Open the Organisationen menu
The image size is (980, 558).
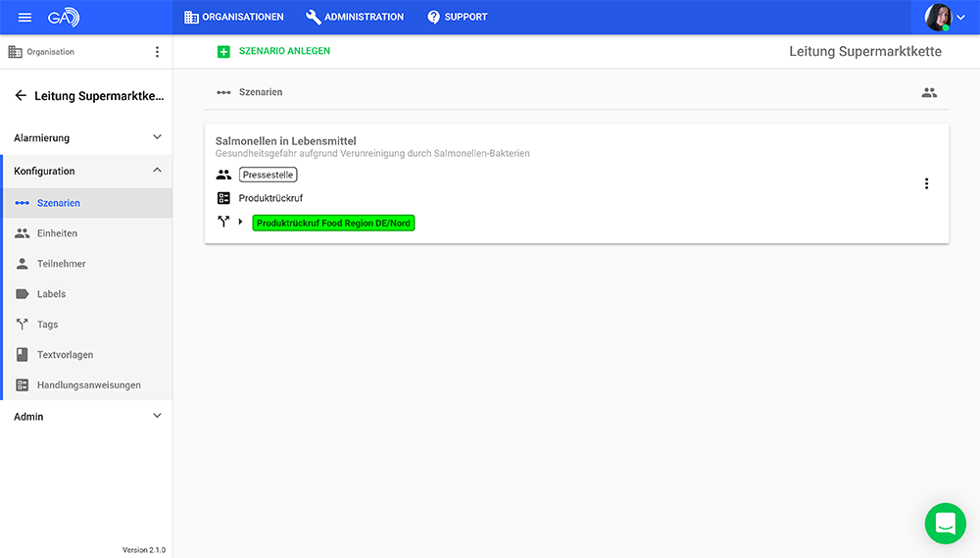coord(234,17)
